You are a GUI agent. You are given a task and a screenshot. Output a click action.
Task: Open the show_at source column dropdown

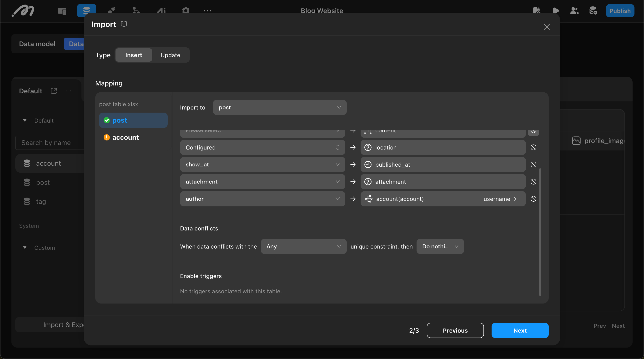pyautogui.click(x=262, y=165)
